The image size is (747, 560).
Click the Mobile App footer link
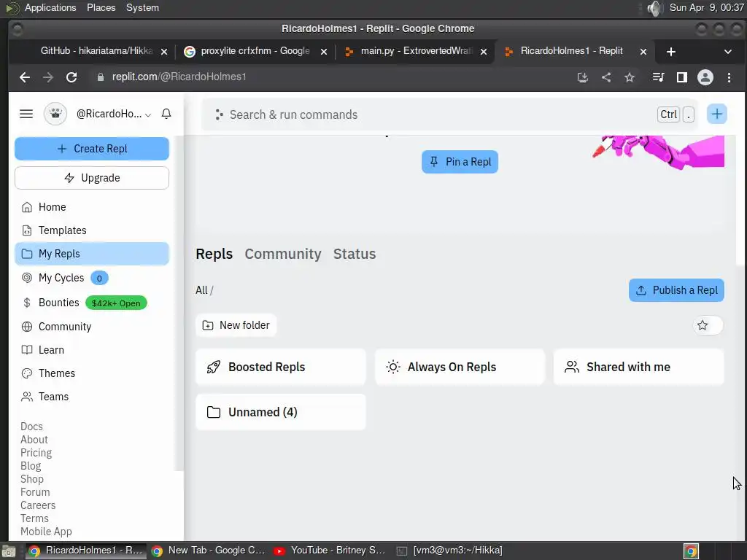(x=46, y=532)
